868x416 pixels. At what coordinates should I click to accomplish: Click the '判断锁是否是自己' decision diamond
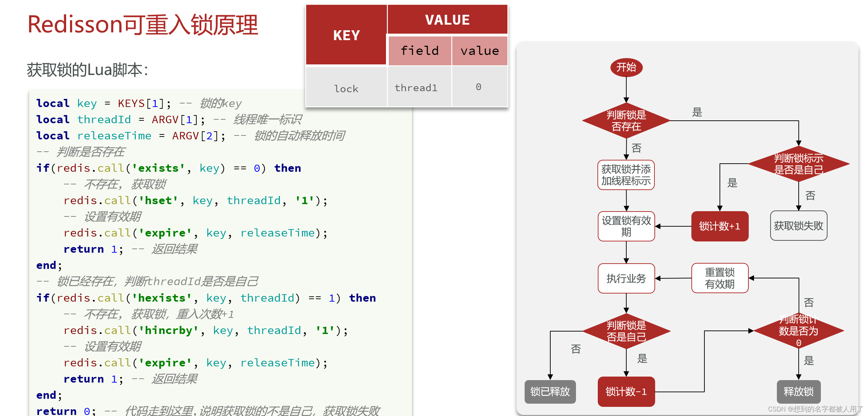click(x=626, y=331)
